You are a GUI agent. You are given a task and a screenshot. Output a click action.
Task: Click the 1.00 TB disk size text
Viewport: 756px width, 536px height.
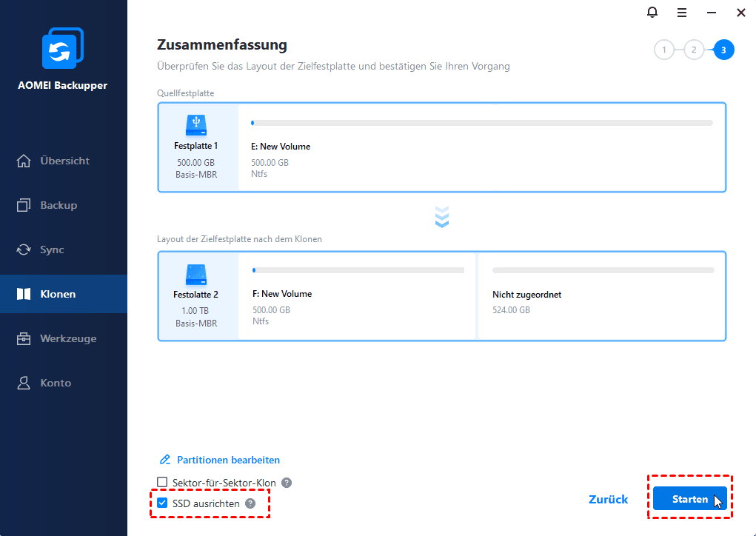point(195,311)
